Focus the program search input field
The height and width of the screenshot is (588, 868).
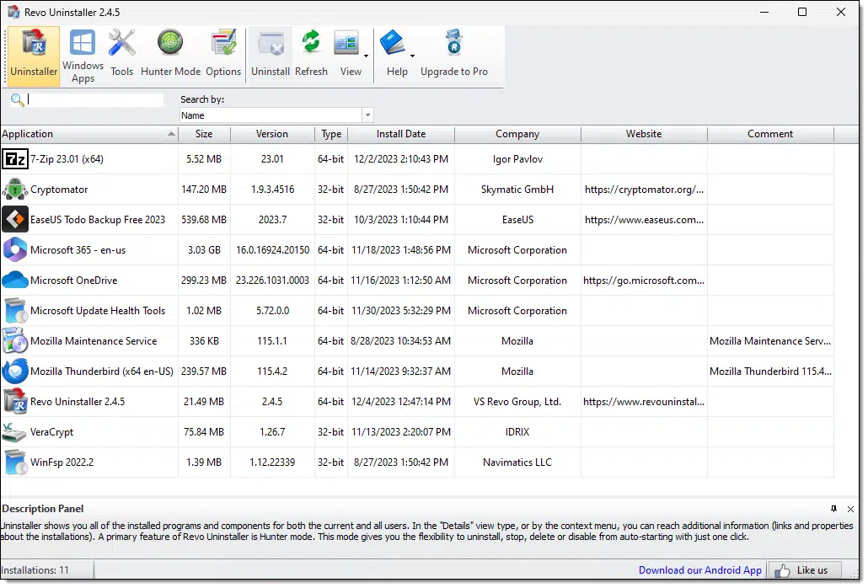95,99
